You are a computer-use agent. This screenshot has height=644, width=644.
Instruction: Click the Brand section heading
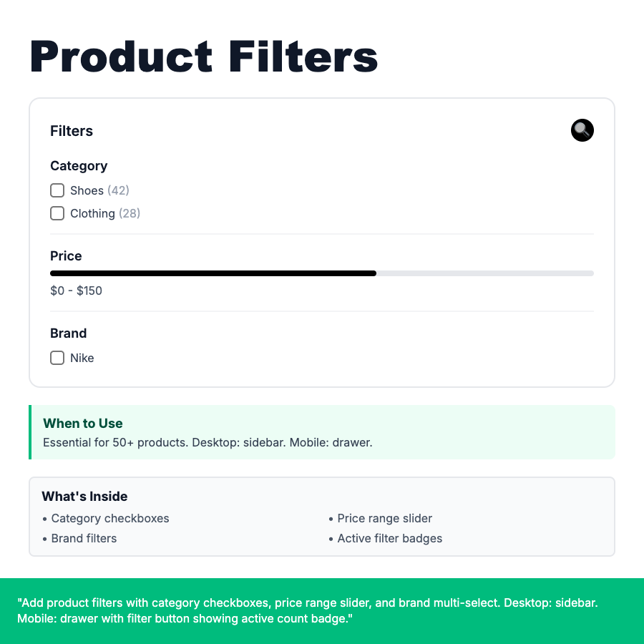[x=68, y=333]
